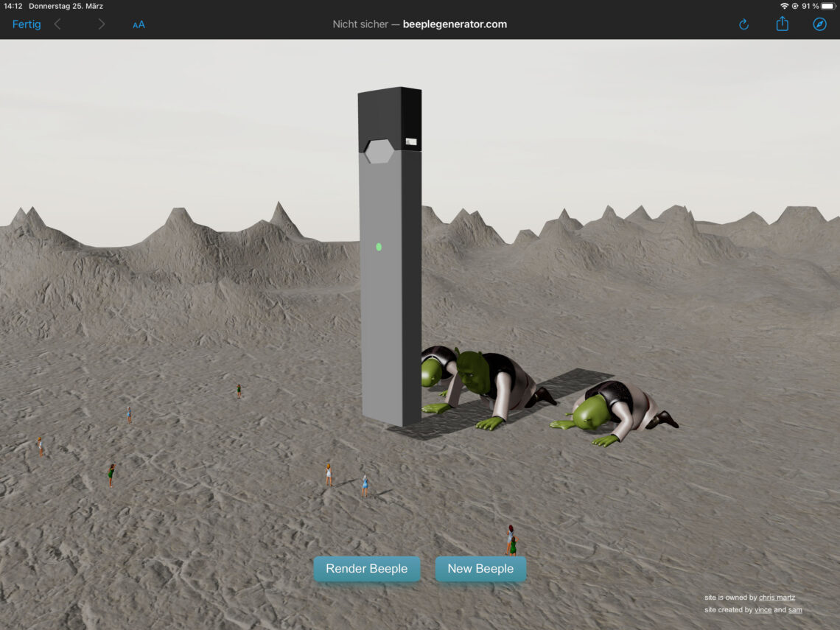Click the New Beeple button

(x=480, y=568)
